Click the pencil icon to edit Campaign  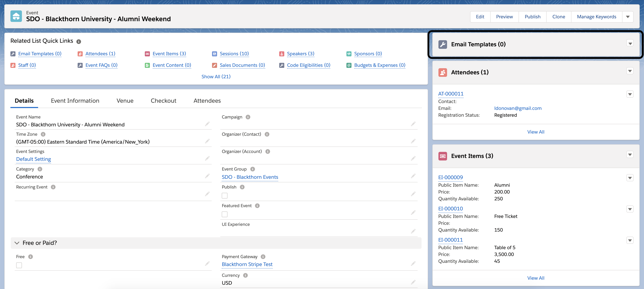[x=413, y=124]
